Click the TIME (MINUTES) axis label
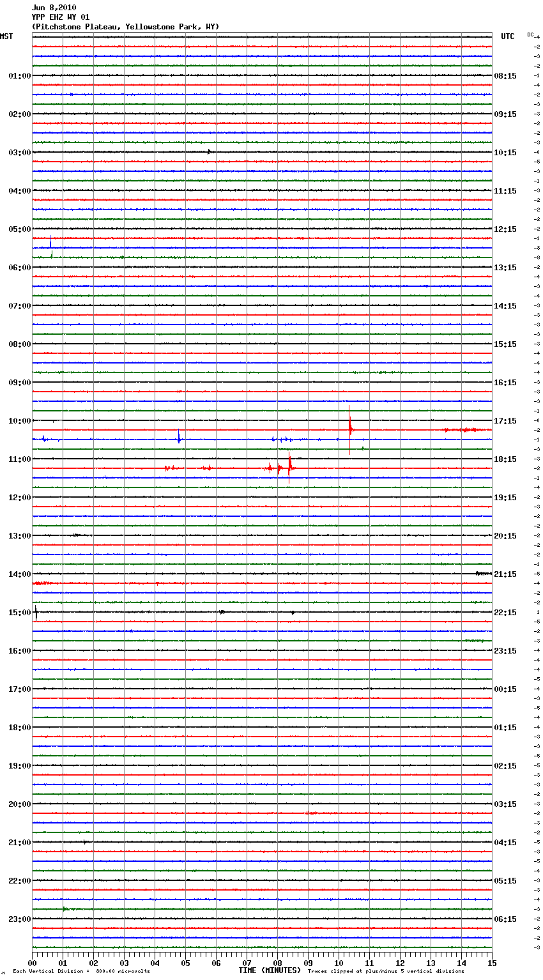 pyautogui.click(x=270, y=970)
